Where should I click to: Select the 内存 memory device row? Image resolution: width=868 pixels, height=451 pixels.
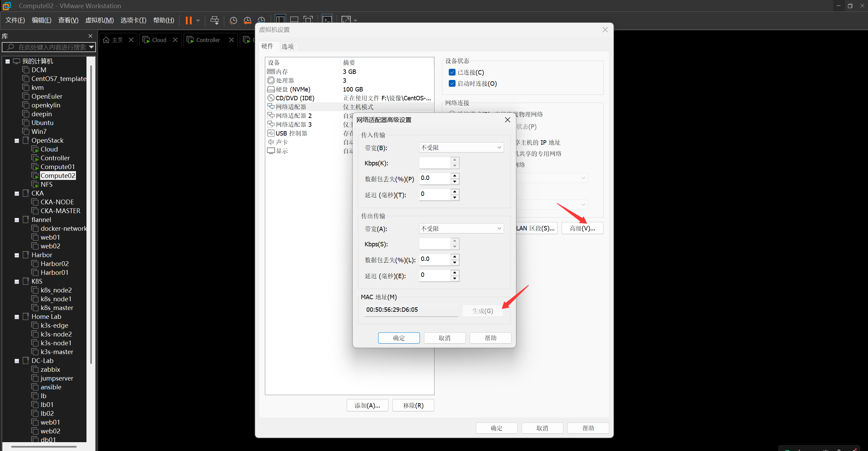(349, 71)
